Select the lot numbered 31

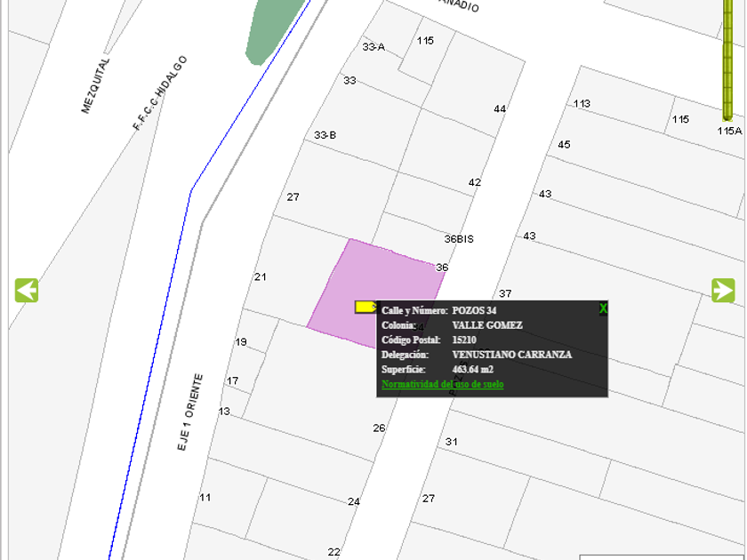[x=452, y=442]
